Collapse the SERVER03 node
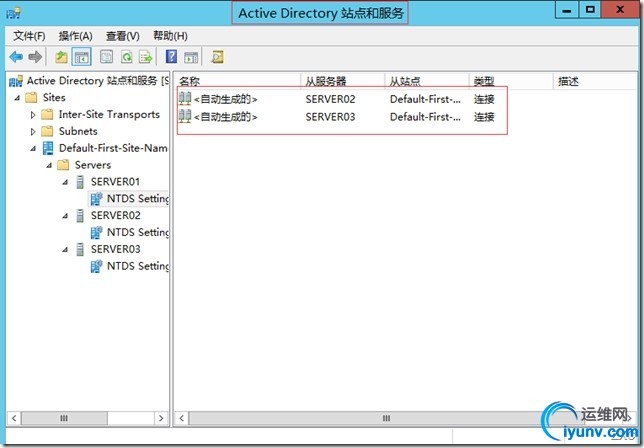The height and width of the screenshot is (448, 644). point(65,249)
